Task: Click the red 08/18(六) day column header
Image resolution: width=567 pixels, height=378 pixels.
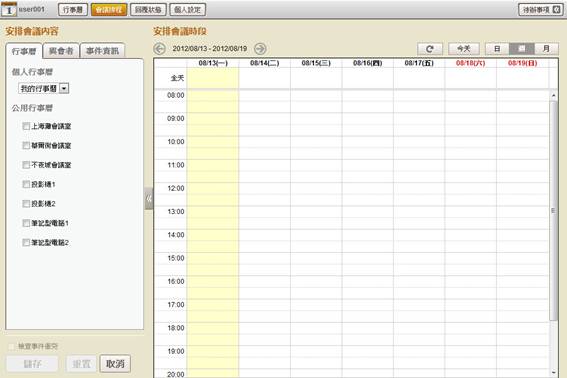Action: pos(470,63)
